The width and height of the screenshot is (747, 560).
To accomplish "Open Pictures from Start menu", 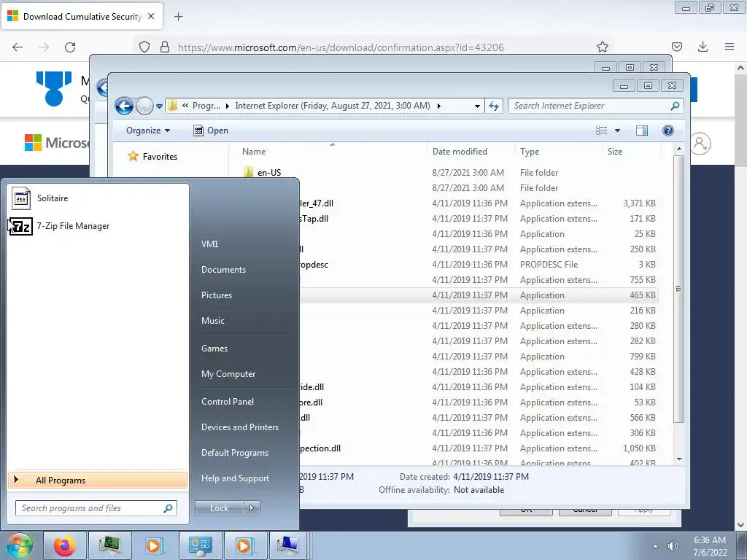I will point(216,295).
